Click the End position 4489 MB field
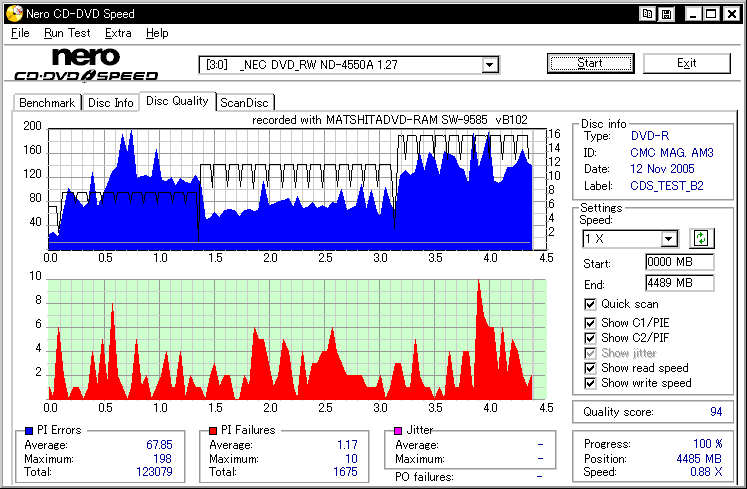Viewport: 747px width, 489px height. click(x=679, y=283)
